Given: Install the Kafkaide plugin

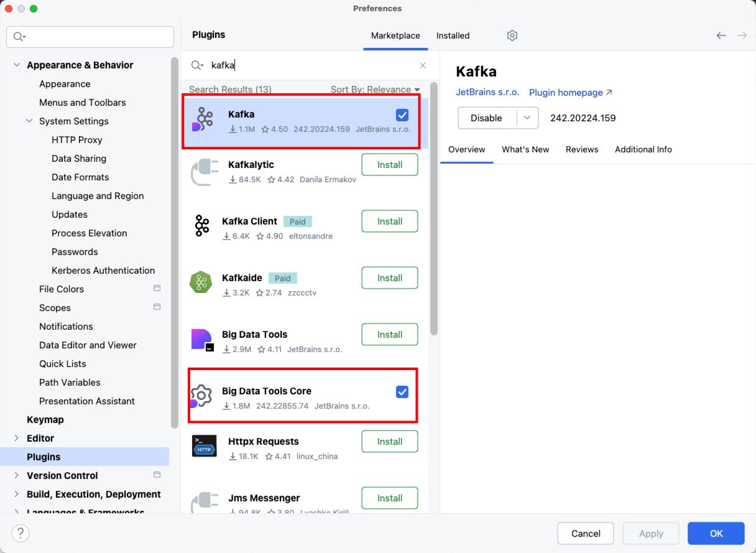Looking at the screenshot, I should click(x=390, y=278).
